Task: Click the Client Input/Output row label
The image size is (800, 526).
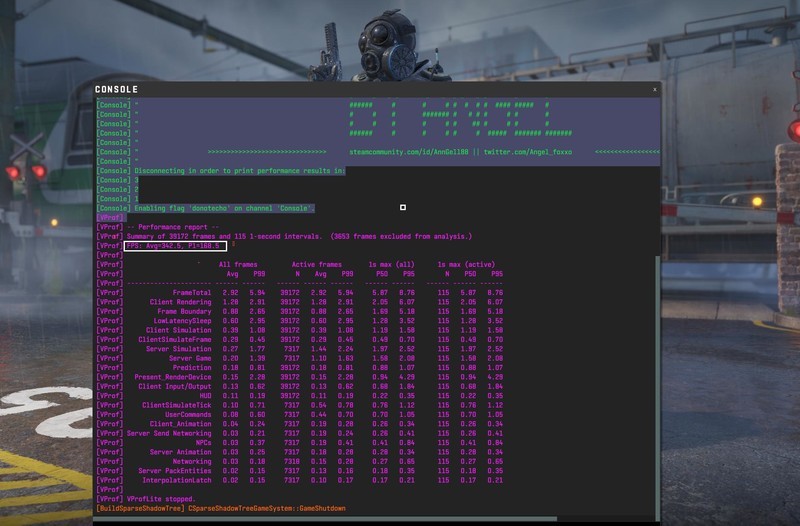Action: [175, 386]
